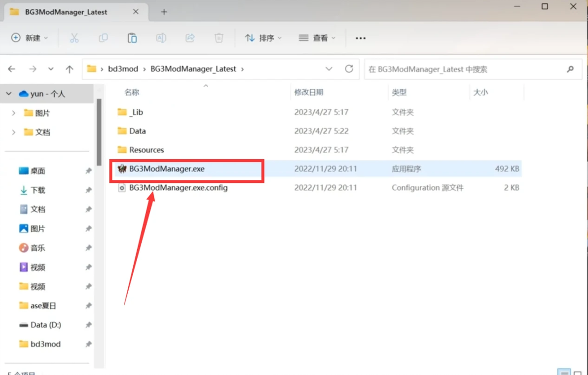Click chevron after BG3ModManager_Latest in breadcrumb

point(242,69)
